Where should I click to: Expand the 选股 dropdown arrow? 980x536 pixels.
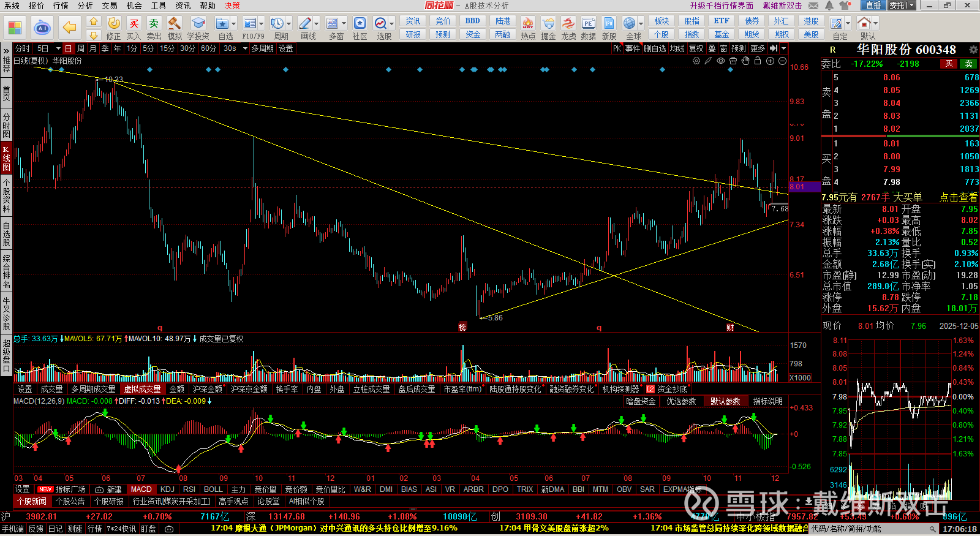391,24
